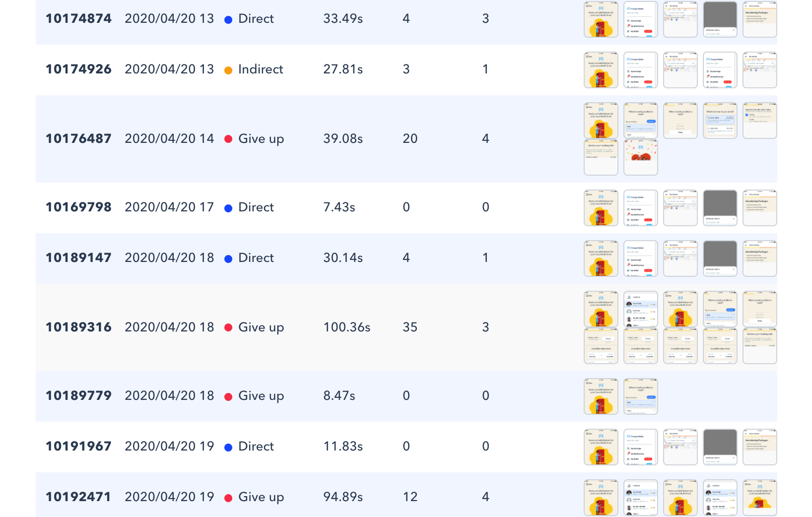Open first red-door thumbnail in row 10174874

coord(601,19)
